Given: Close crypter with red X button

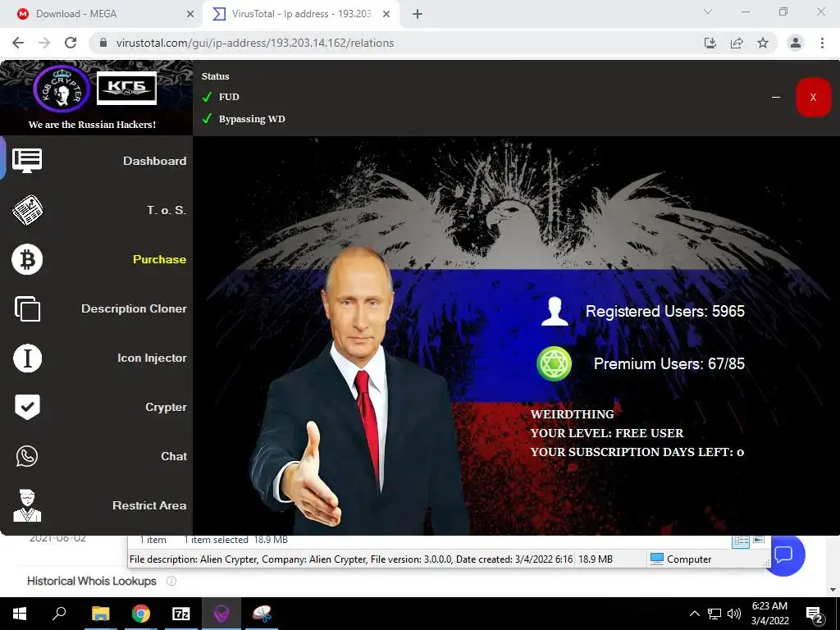Looking at the screenshot, I should 813,97.
